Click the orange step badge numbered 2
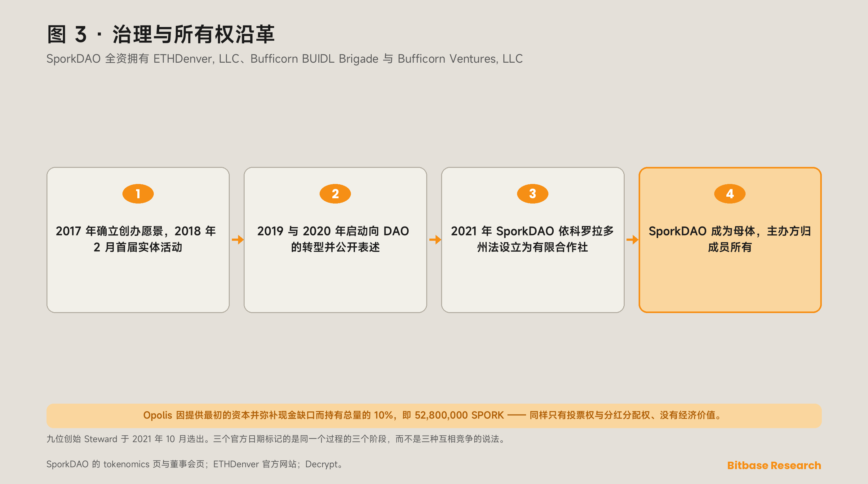The height and width of the screenshot is (484, 868). point(335,194)
